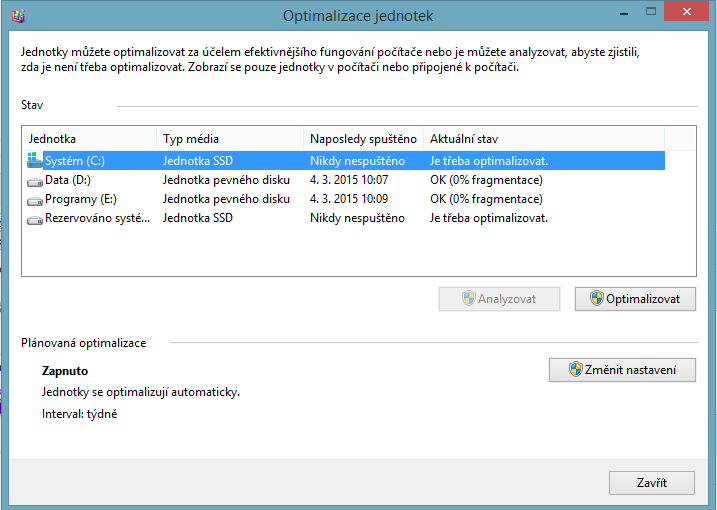
Task: Click the app icon in title bar
Action: 18,16
